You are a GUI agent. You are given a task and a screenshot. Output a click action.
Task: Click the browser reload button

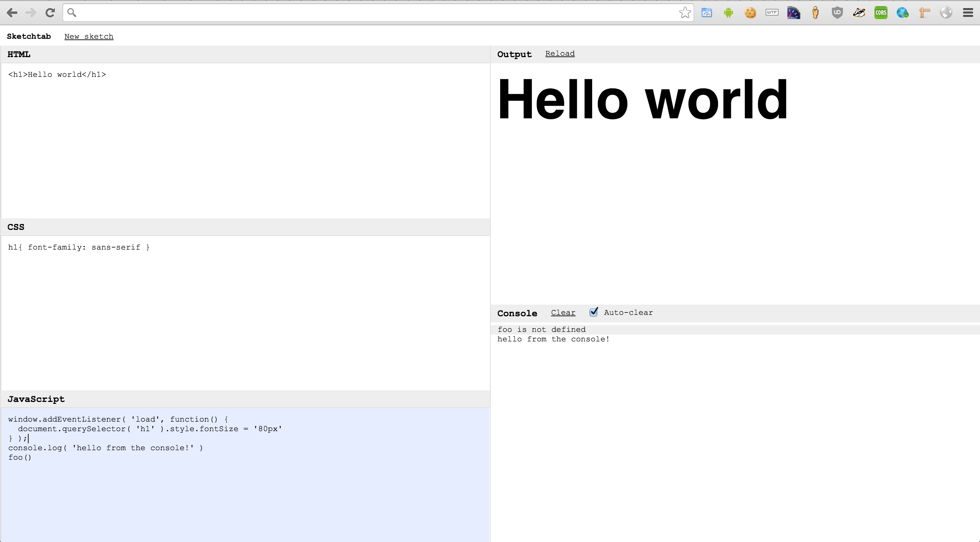(50, 13)
